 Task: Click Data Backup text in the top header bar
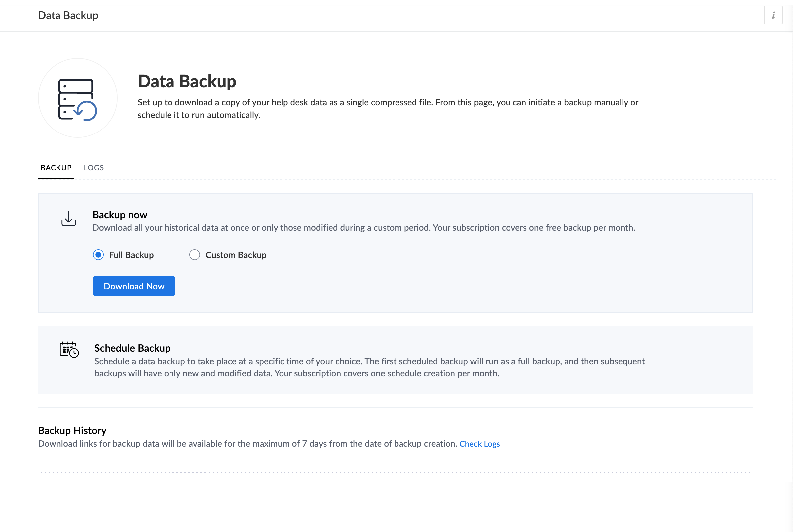(x=68, y=15)
